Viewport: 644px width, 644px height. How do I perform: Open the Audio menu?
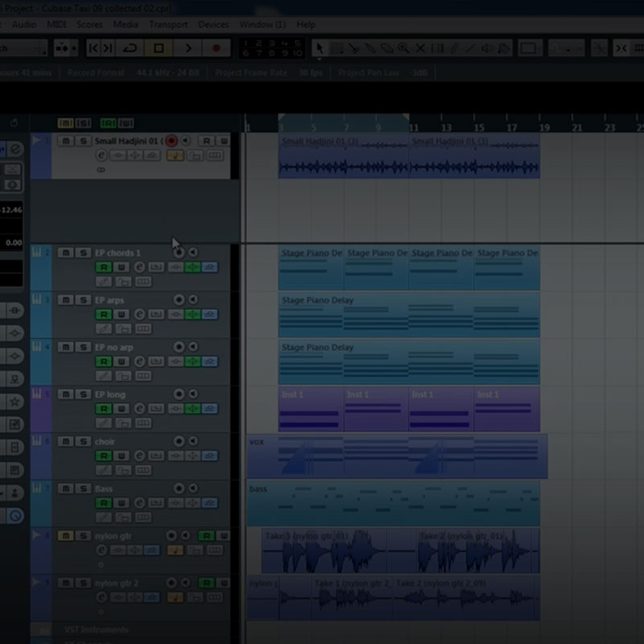(x=24, y=25)
